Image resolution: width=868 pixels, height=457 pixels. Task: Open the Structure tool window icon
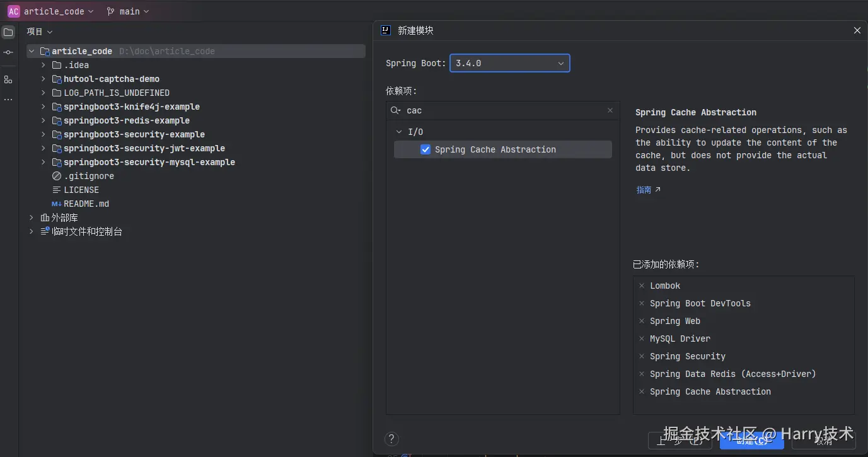pos(8,79)
